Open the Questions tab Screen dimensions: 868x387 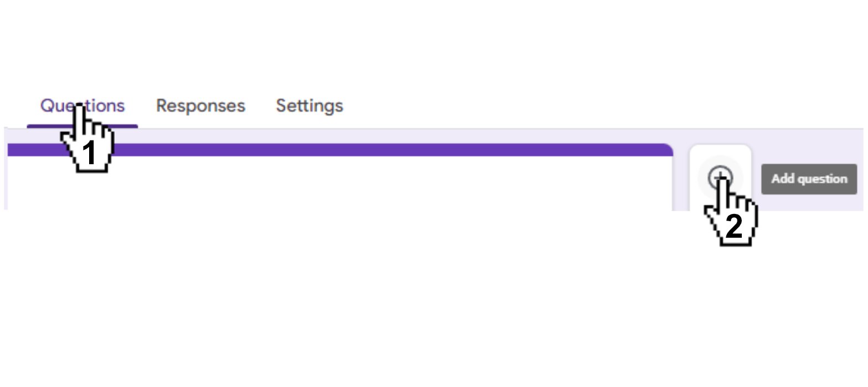pyautogui.click(x=82, y=106)
